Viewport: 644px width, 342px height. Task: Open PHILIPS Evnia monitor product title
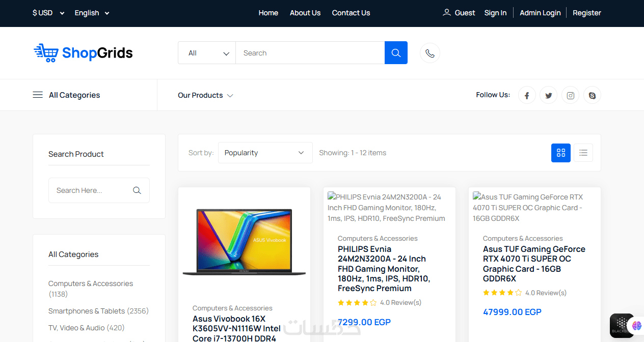[384, 269]
